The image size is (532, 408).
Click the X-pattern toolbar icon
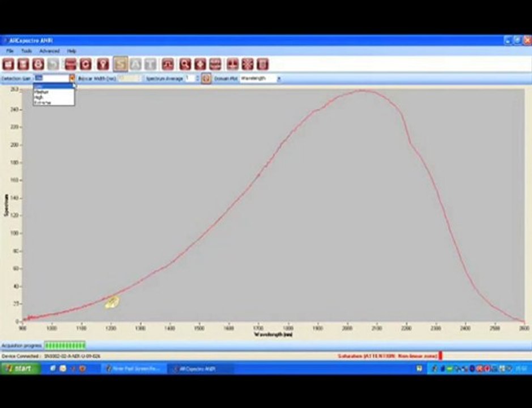click(248, 64)
